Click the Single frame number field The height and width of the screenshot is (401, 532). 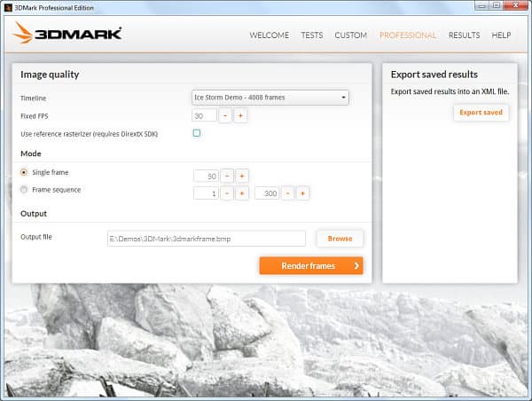[206, 176]
